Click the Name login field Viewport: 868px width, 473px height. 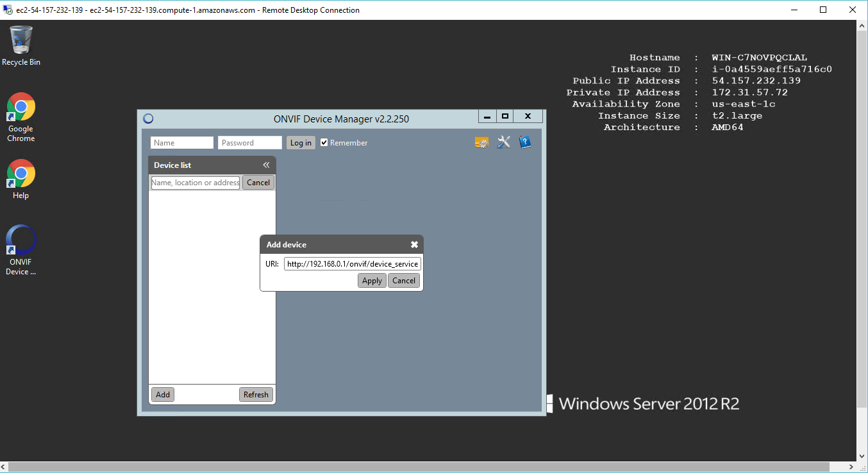coord(181,142)
